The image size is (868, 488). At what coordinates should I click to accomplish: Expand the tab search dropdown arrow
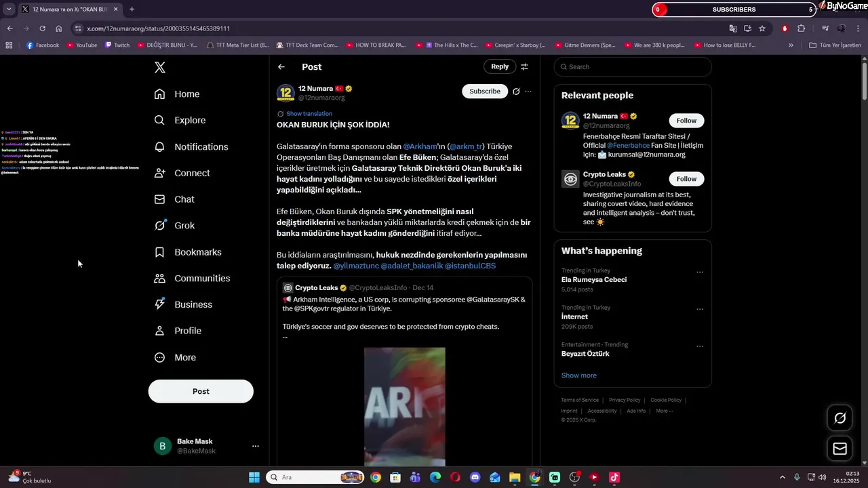(x=9, y=9)
